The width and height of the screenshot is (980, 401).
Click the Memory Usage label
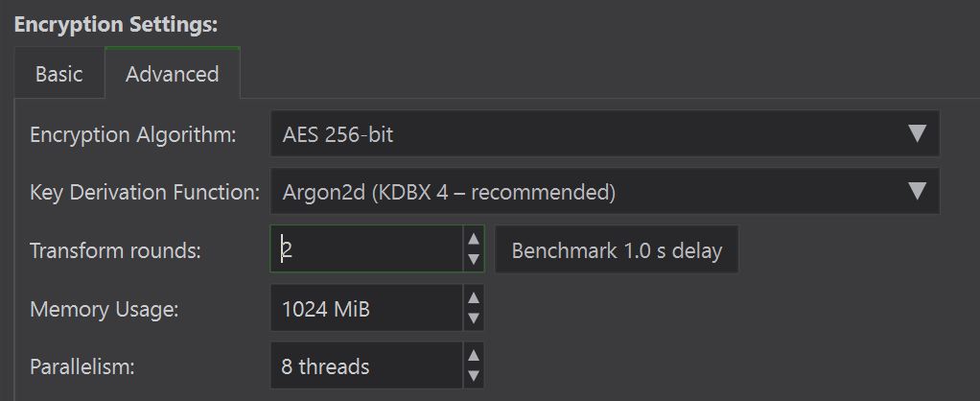(x=105, y=309)
